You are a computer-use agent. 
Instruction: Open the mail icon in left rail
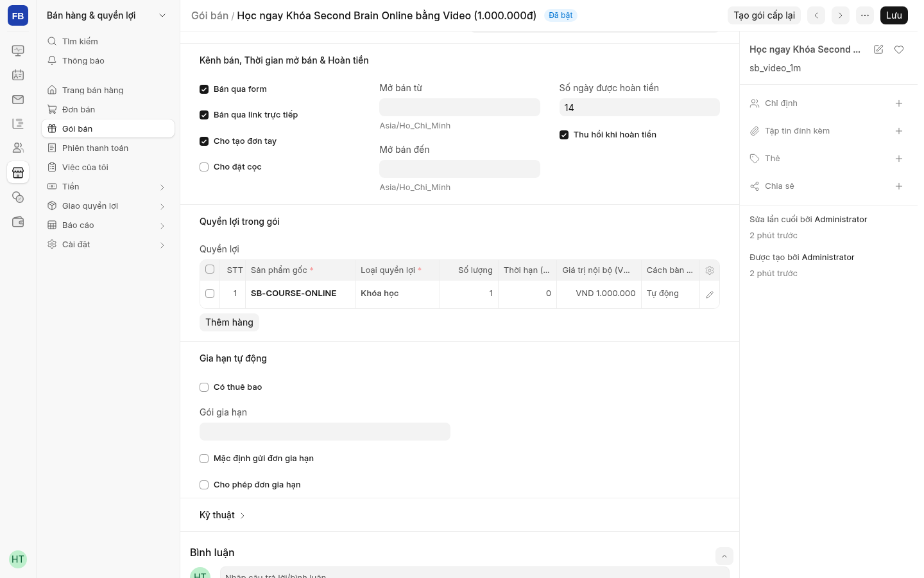18,100
